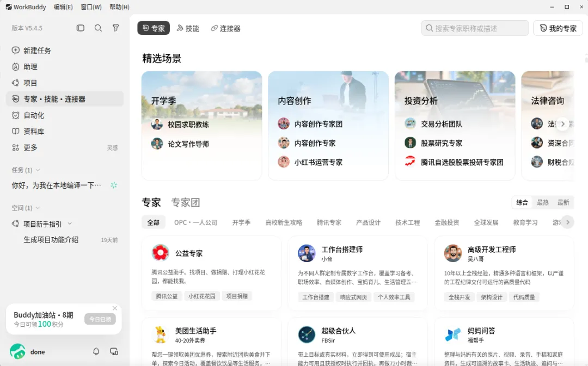Screen dimensions: 588x366
Task: Filter by 技术工程 category
Action: [x=408, y=222]
